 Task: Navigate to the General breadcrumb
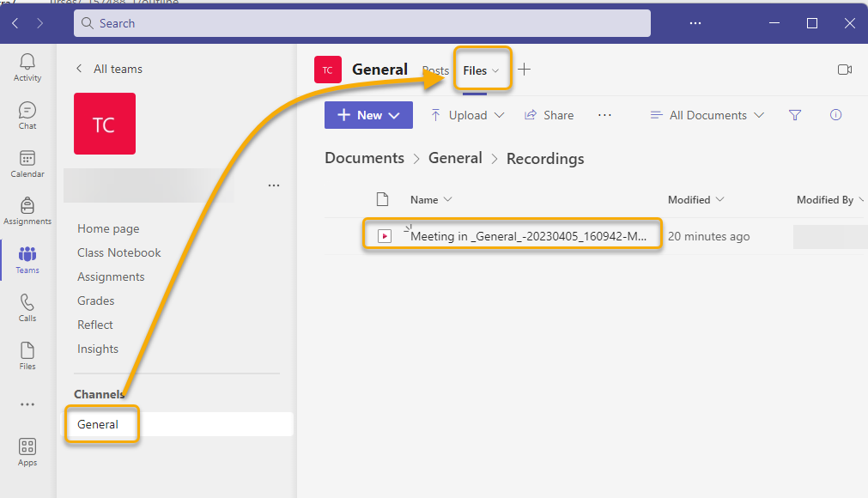pyautogui.click(x=455, y=158)
